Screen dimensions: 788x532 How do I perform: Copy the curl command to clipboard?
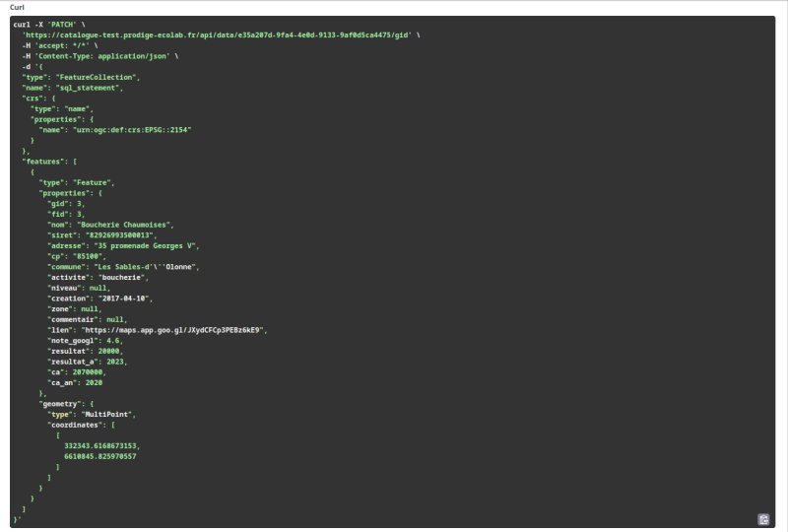(763, 519)
